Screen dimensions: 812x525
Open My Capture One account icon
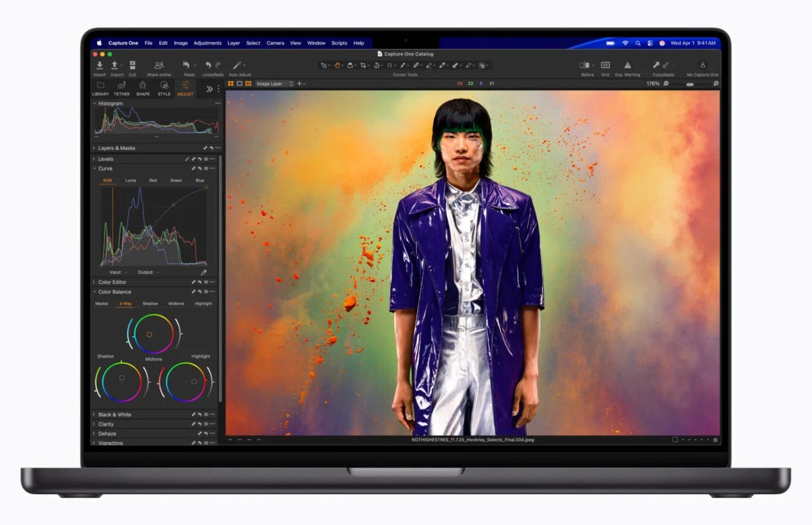tap(703, 65)
